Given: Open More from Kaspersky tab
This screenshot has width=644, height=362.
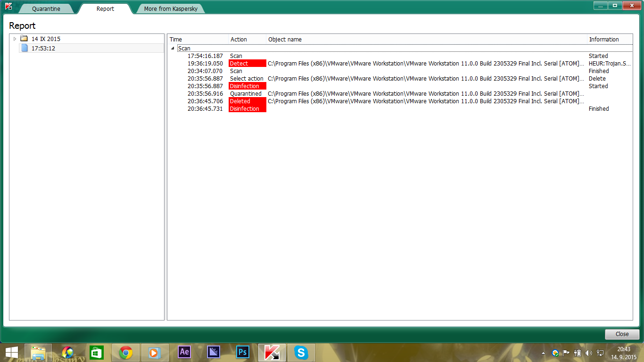Looking at the screenshot, I should [x=171, y=8].
